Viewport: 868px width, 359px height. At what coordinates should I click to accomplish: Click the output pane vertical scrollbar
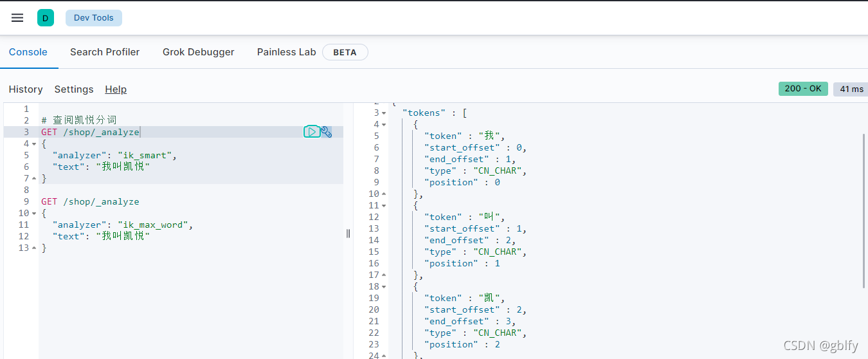point(865,211)
